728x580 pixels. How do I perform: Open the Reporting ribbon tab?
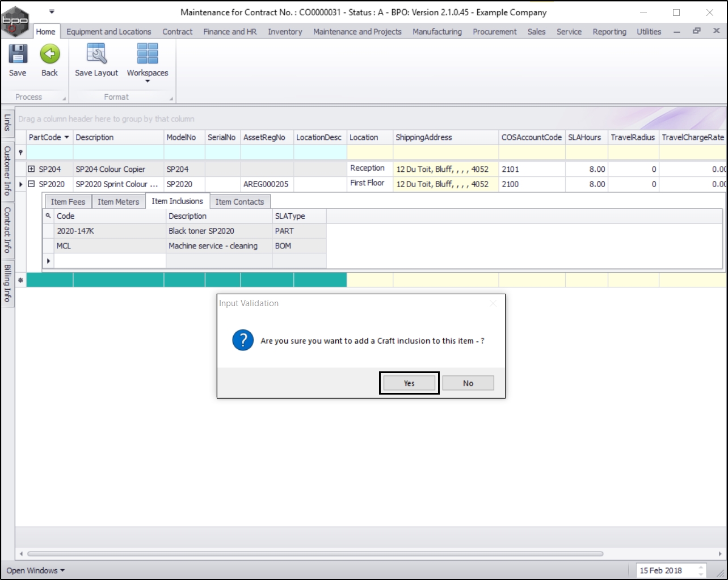pos(609,32)
